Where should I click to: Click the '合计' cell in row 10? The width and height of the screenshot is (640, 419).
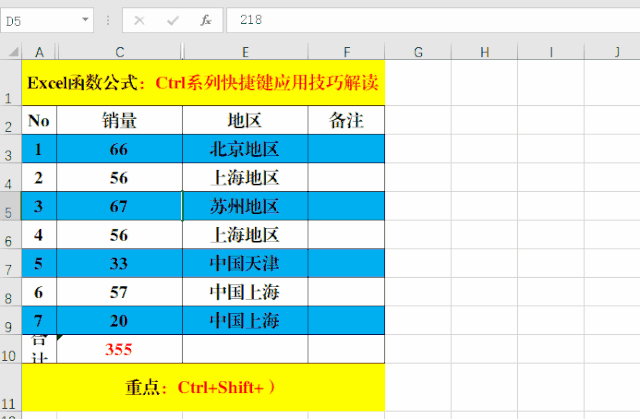39,349
